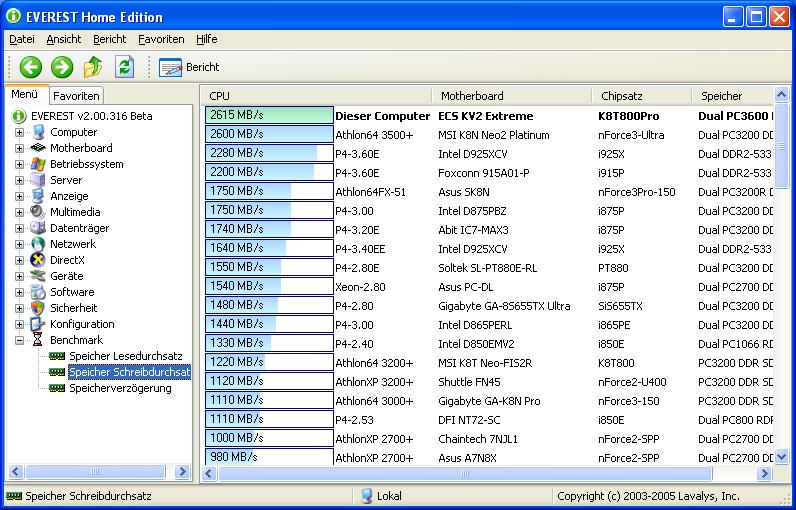The height and width of the screenshot is (510, 796).
Task: Select the Anzeige monitor icon
Action: coord(38,196)
